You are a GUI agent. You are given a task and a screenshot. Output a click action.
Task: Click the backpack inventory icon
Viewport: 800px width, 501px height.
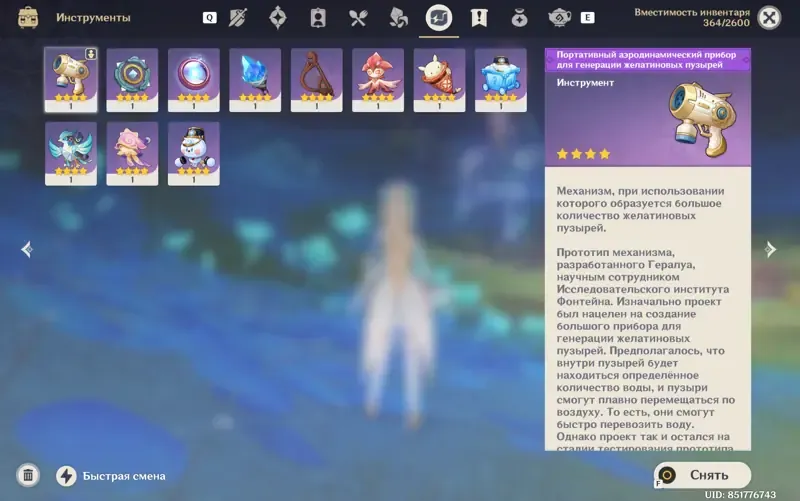(28, 18)
